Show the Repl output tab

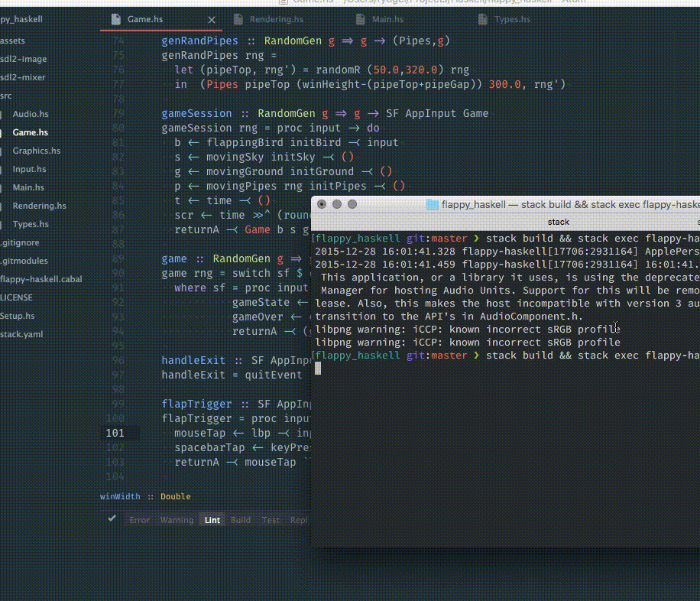[x=299, y=520]
